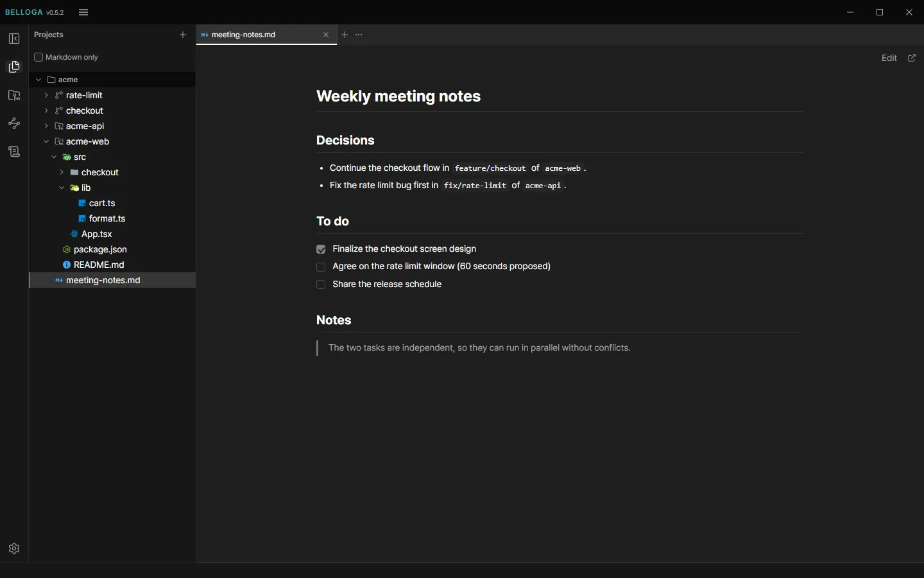Image resolution: width=924 pixels, height=578 pixels.
Task: Click the info icon of README.md
Action: tap(67, 265)
